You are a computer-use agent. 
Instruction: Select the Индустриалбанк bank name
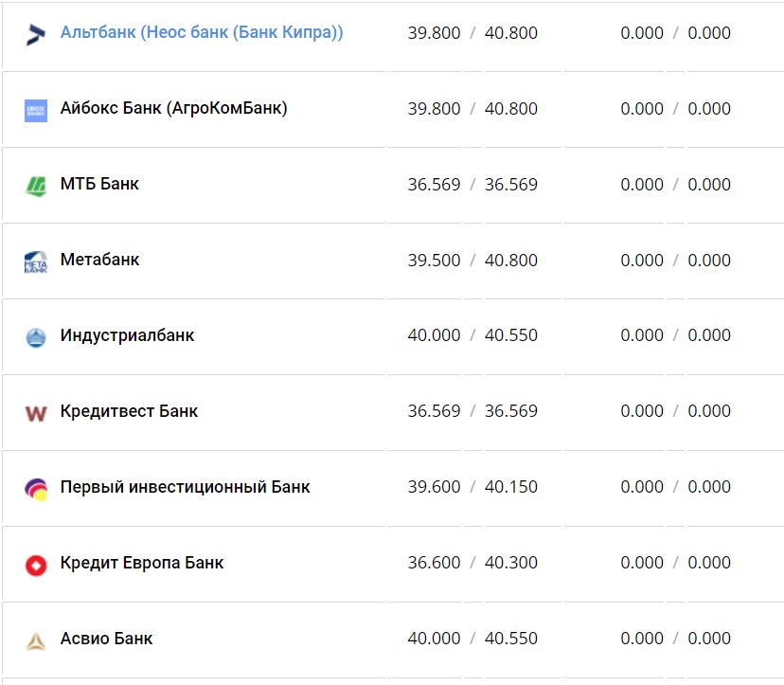click(x=127, y=335)
